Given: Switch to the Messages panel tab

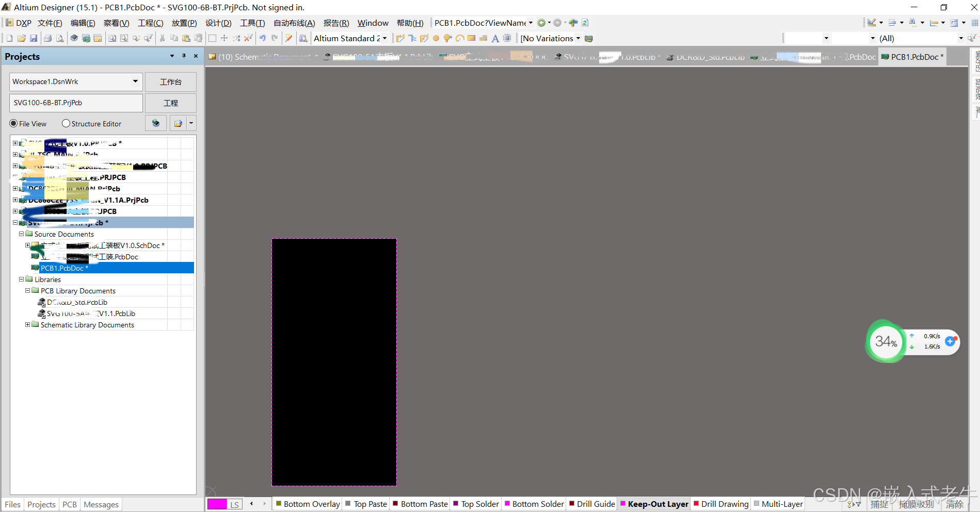Looking at the screenshot, I should point(101,504).
